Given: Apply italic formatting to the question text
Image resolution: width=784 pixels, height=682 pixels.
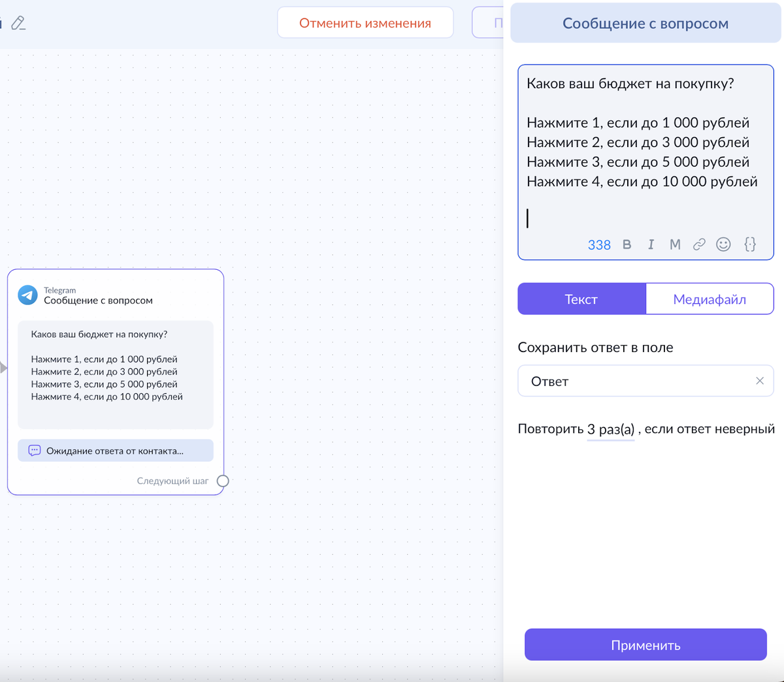Looking at the screenshot, I should pyautogui.click(x=651, y=244).
